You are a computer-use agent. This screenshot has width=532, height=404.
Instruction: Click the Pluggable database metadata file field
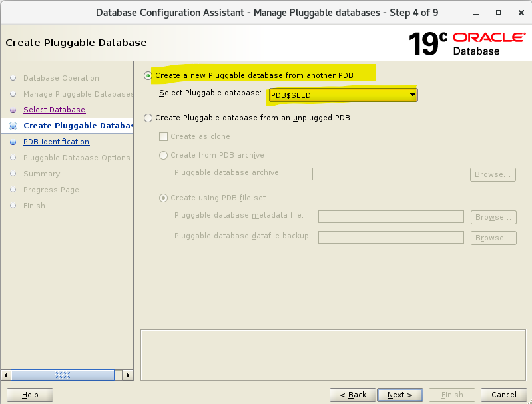tap(391, 217)
